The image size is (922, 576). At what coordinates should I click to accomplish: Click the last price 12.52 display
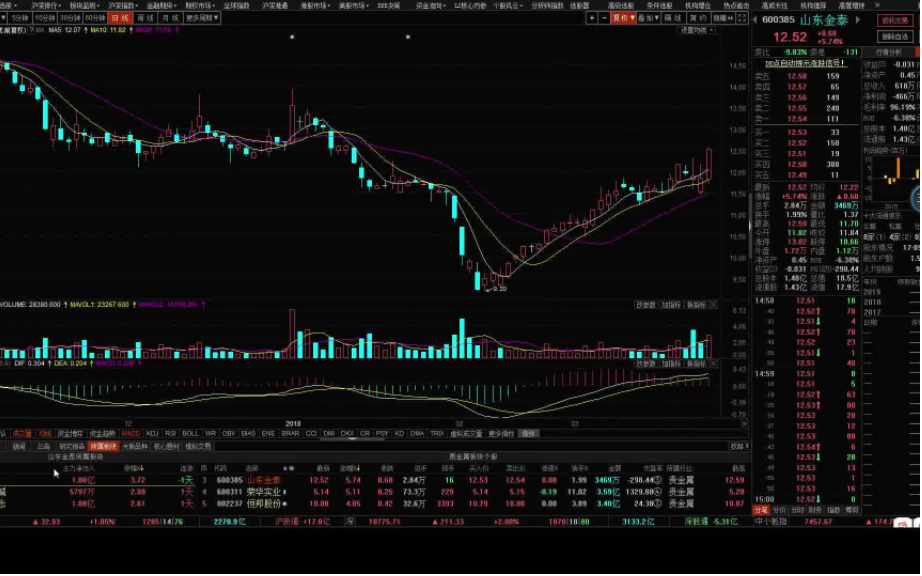point(790,37)
